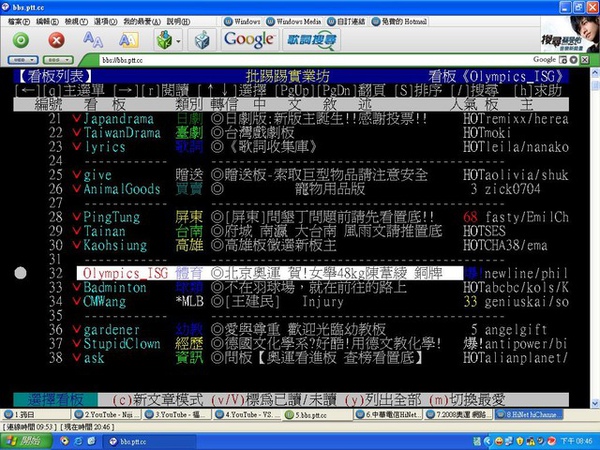Select the Tainan board row
Viewport: 600px width, 450px height.
click(291, 231)
